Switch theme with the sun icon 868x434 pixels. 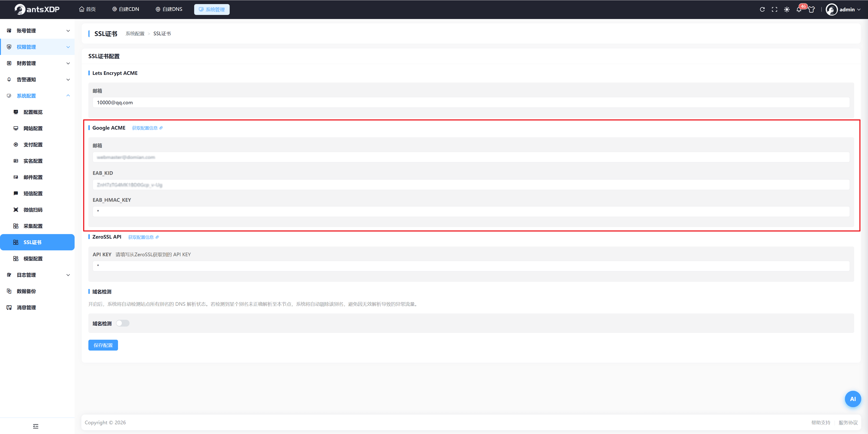tap(787, 9)
